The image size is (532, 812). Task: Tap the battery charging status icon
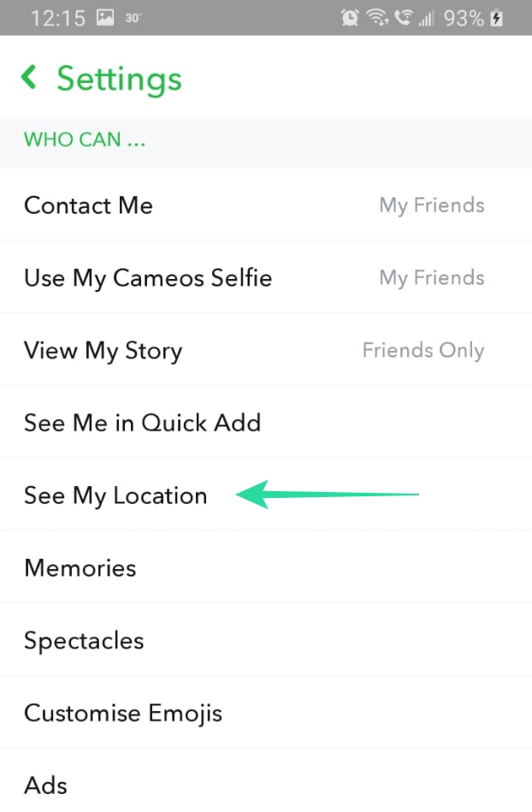pos(496,18)
